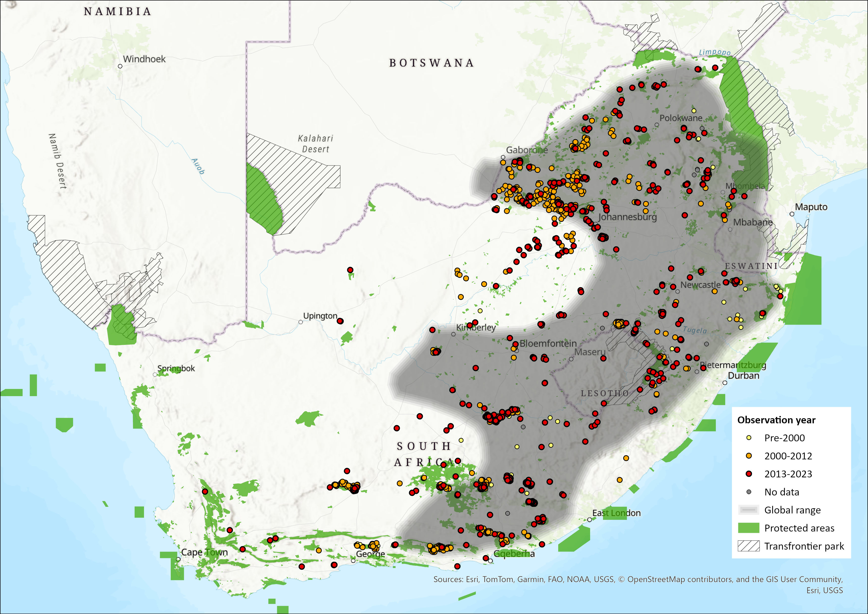
Task: Click the BOTSWANA country label
Action: pyautogui.click(x=431, y=63)
